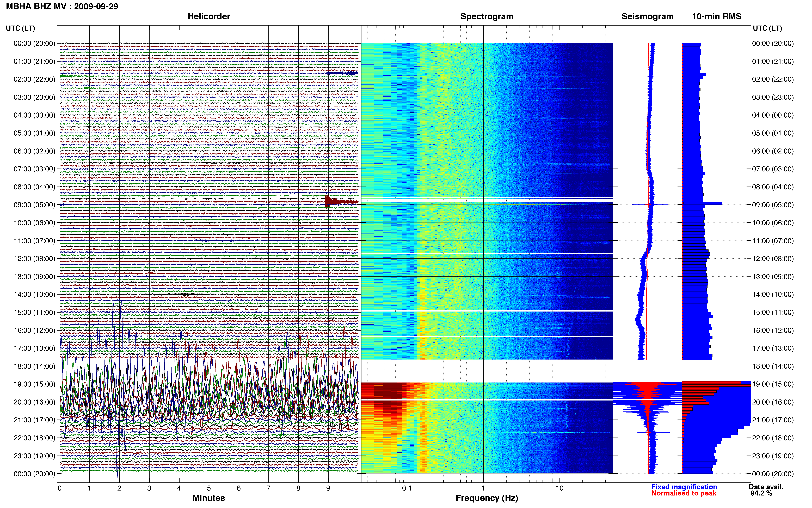Click left time label 16:00 (12:00)
Viewport: 812px width, 508px height.
(34, 330)
